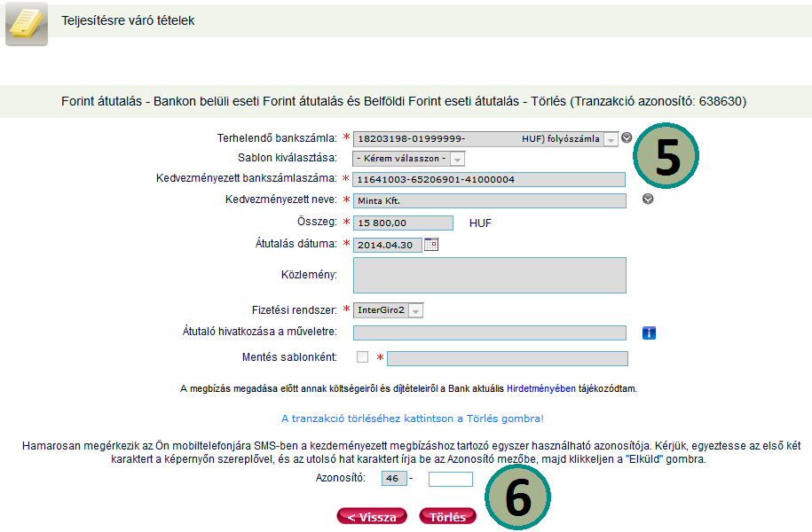Click the Azonosító prefix box showing 46
Image resolution: width=812 pixels, height=532 pixels.
[x=394, y=479]
